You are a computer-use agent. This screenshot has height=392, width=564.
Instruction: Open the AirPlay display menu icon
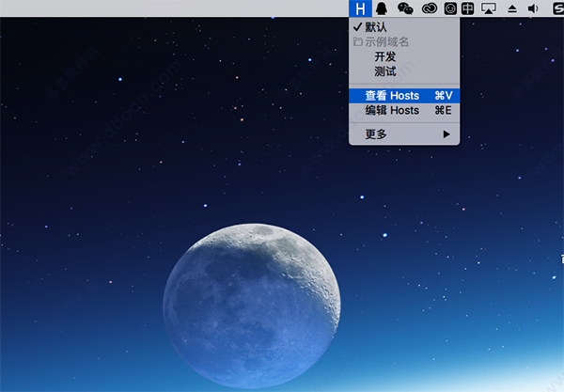click(x=489, y=8)
